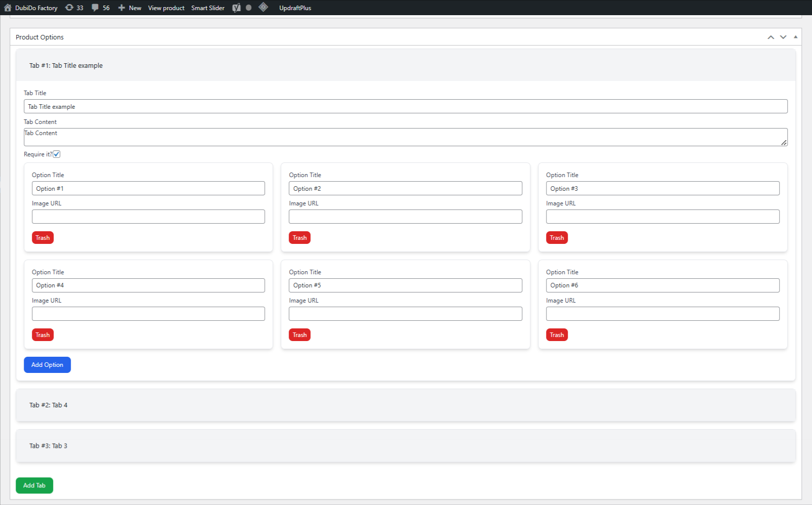Open the comments bubble icon showing 56
Screen dimensions: 812x505
coord(95,8)
